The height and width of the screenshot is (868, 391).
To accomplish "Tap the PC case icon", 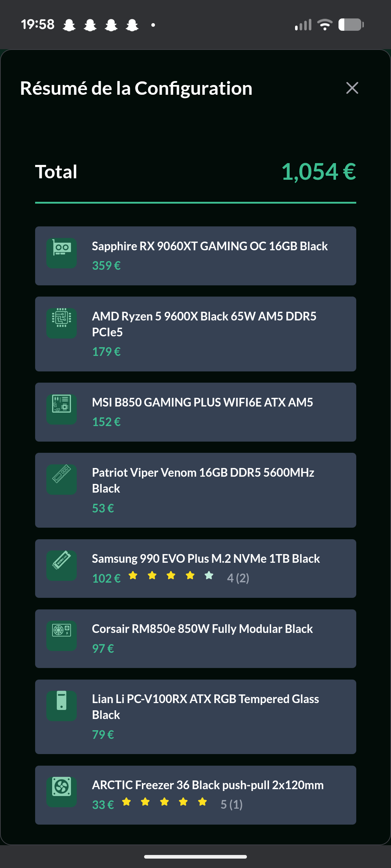I will [62, 706].
